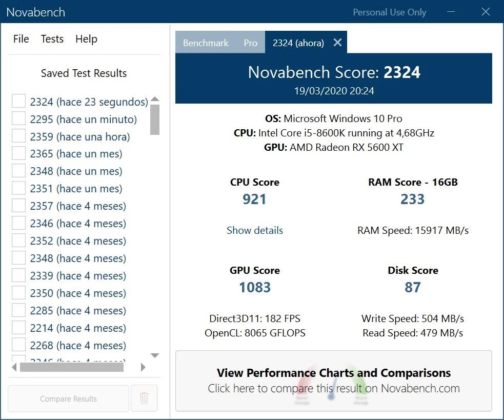The height and width of the screenshot is (420, 504).
Task: Click the saved results scroll down arrow
Action: click(x=155, y=355)
